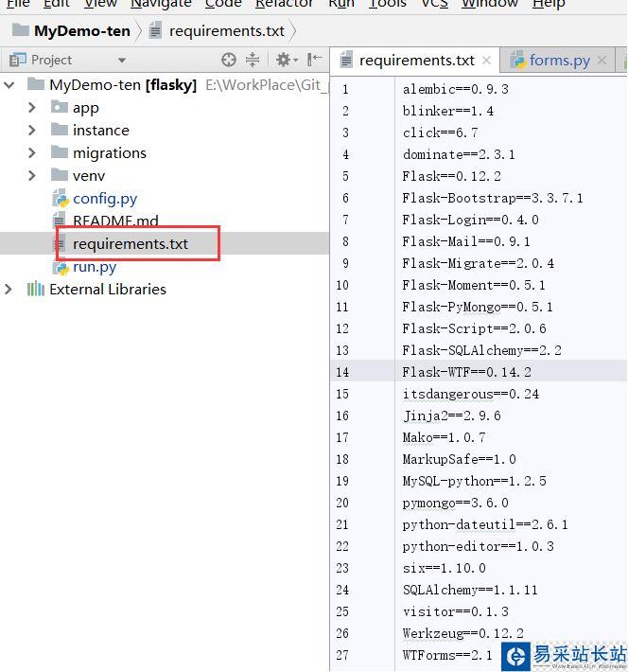Collapse the MyDemo-ten project root node
The width and height of the screenshot is (628, 672).
tap(9, 85)
